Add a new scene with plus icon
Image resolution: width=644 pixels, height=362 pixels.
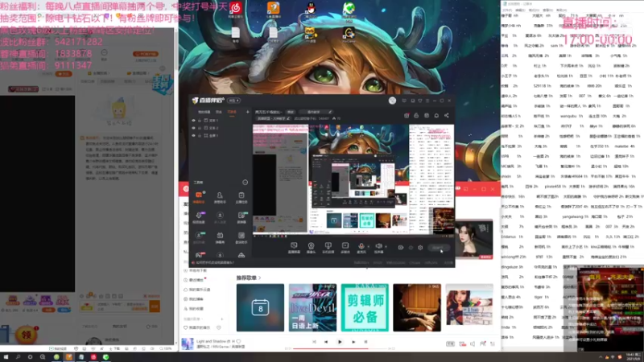(x=247, y=112)
